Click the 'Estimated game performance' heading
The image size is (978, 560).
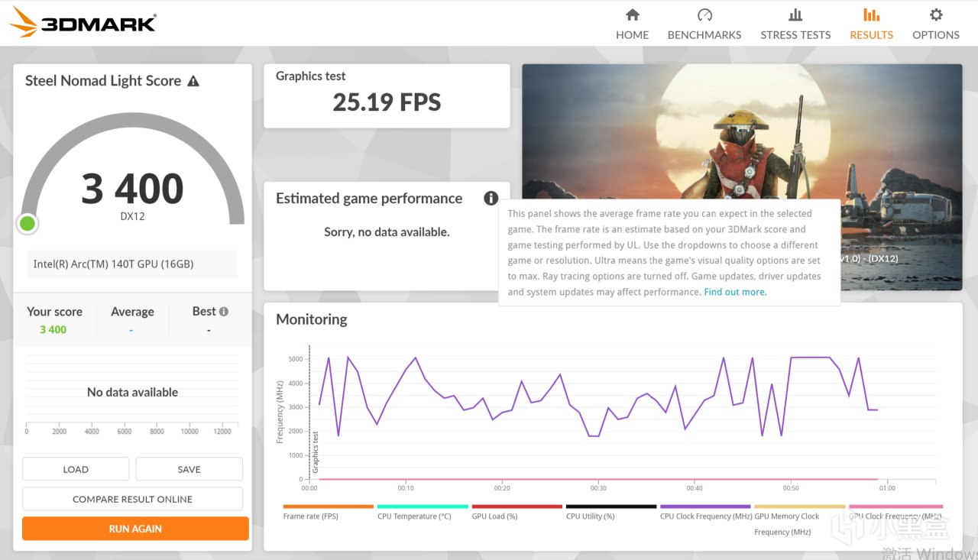coord(369,199)
